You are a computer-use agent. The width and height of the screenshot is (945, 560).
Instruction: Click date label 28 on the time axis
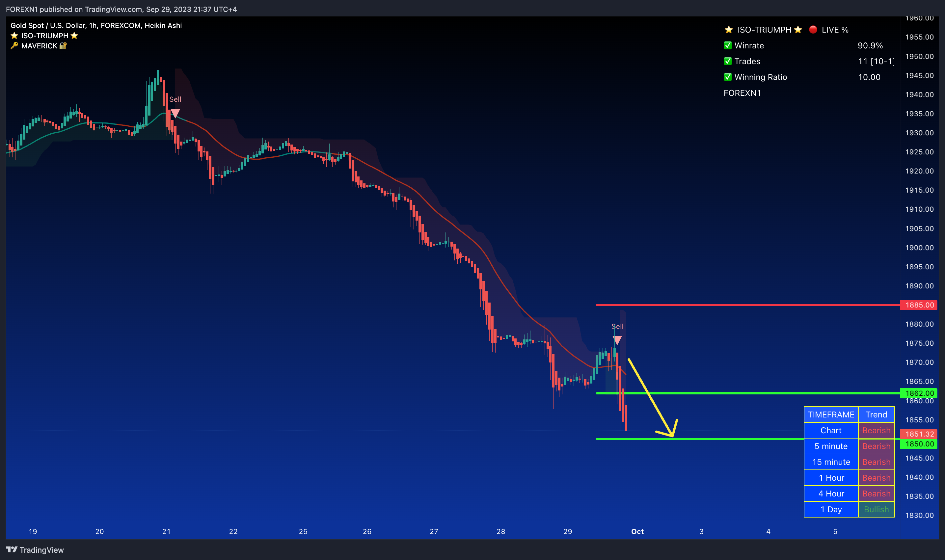[x=501, y=531]
